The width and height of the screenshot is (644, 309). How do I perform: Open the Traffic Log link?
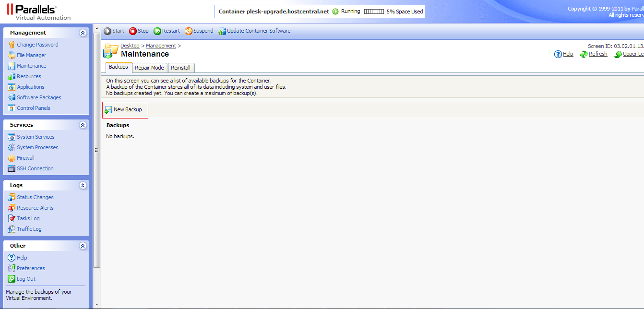pyautogui.click(x=29, y=229)
